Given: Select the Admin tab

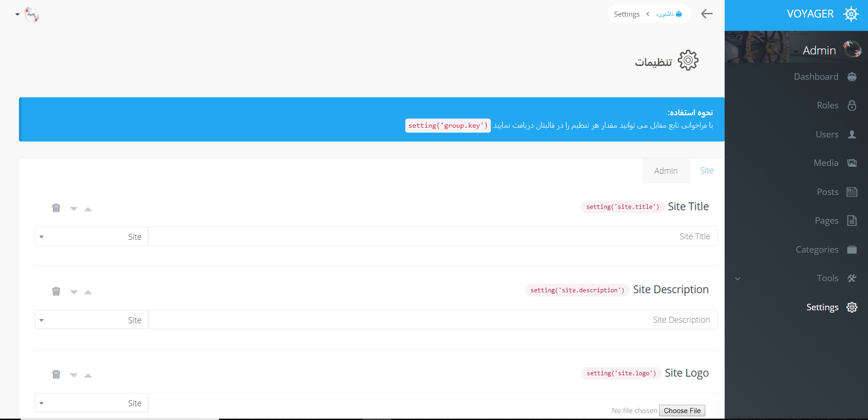Looking at the screenshot, I should (666, 170).
